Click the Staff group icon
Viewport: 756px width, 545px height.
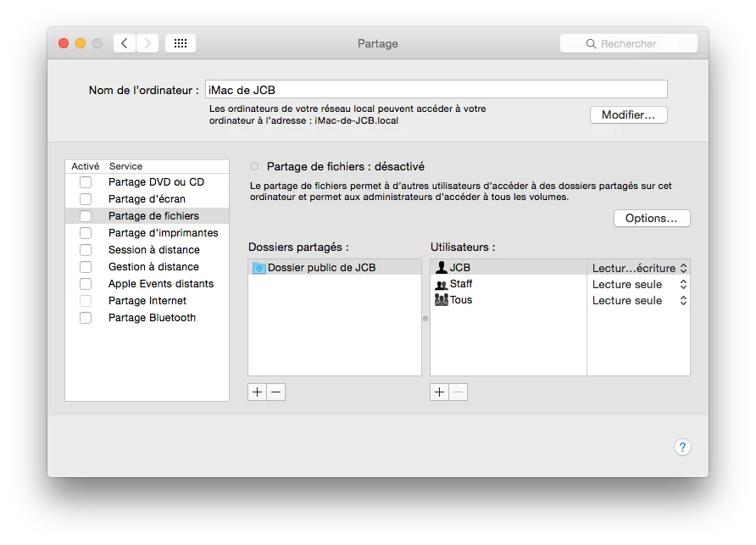point(442,284)
